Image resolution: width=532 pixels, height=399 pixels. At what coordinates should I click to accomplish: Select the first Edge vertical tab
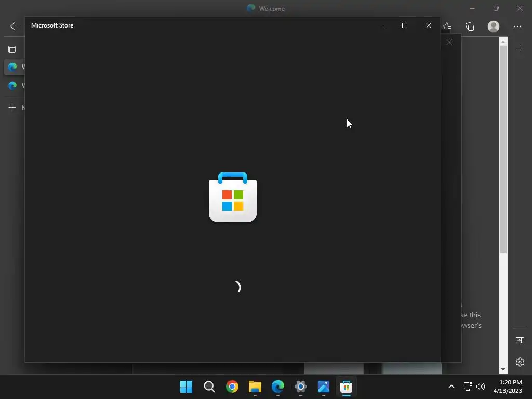[x=15, y=67]
